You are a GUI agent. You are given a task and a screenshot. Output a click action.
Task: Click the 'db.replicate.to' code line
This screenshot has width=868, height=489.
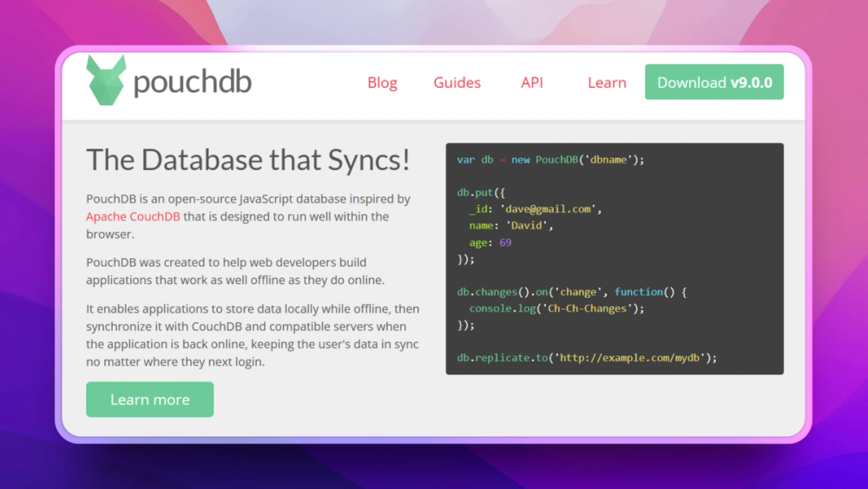(586, 358)
